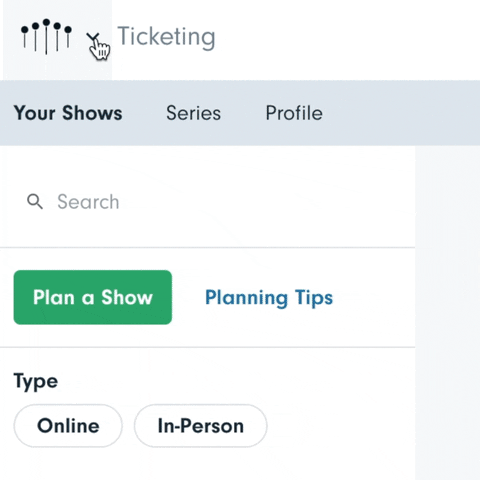480x480 pixels.
Task: Click the Type filter heading
Action: coord(36,381)
